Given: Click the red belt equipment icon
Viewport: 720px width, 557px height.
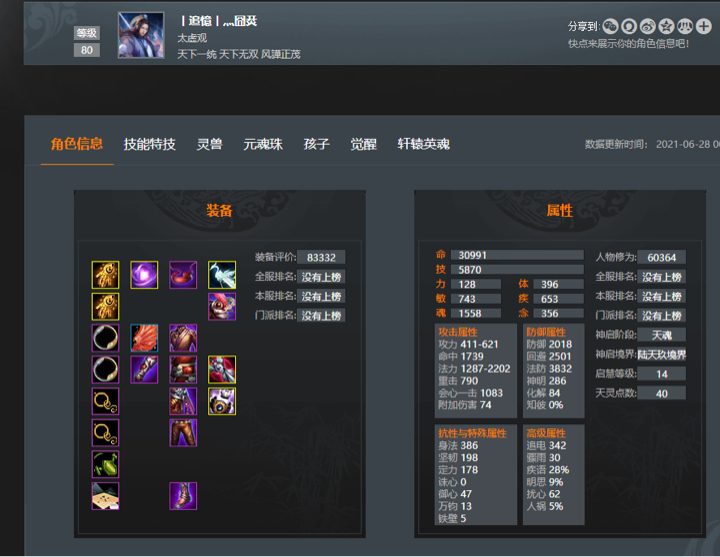Looking at the screenshot, I should pos(183,370).
